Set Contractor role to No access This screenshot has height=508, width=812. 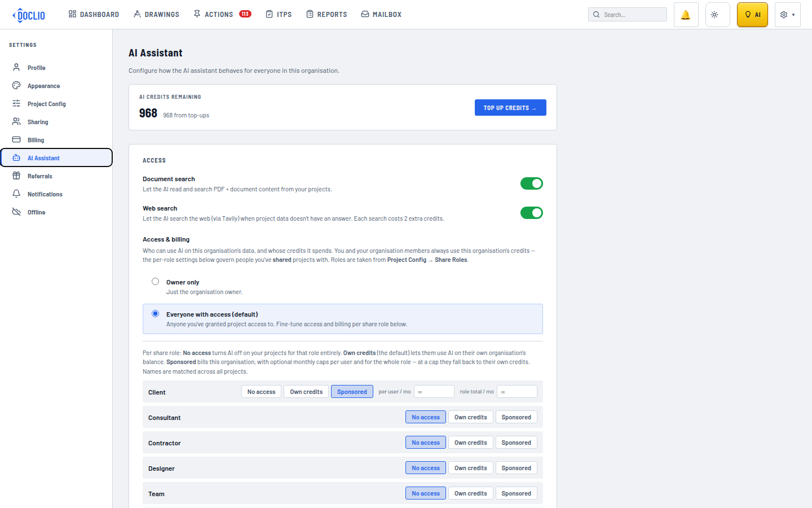pyautogui.click(x=426, y=443)
